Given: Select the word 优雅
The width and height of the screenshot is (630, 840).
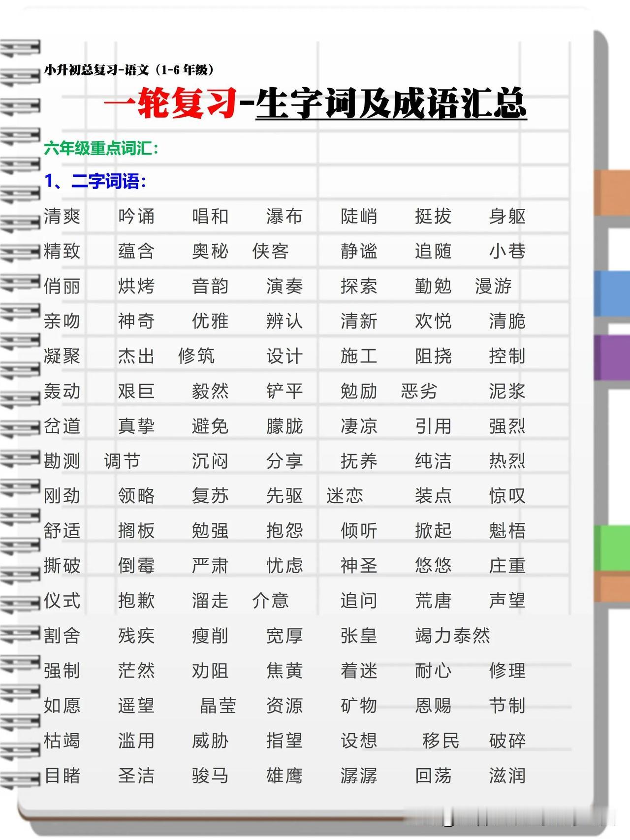Looking at the screenshot, I should [x=210, y=321].
